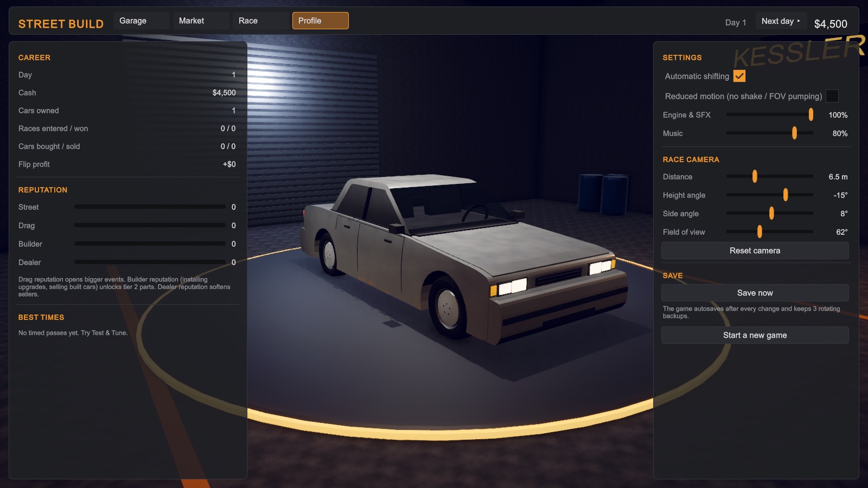The width and height of the screenshot is (868, 488).
Task: Click the 100% Engine & SFX value
Action: [x=838, y=115]
